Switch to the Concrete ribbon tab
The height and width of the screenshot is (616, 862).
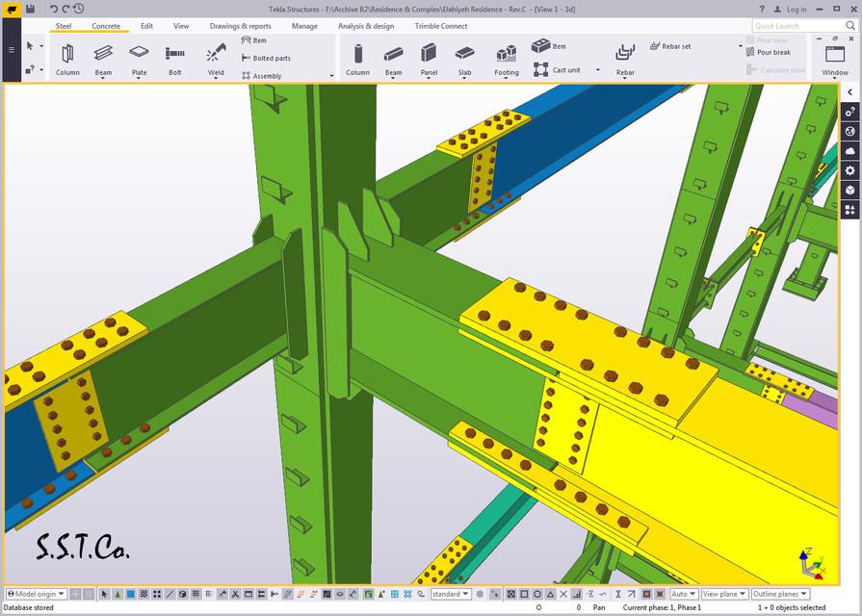coord(105,26)
